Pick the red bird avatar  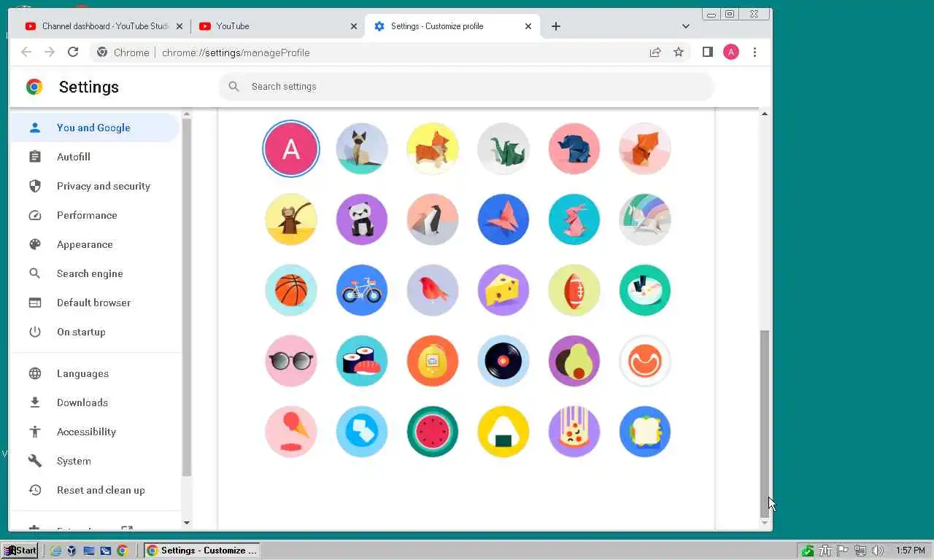433,290
